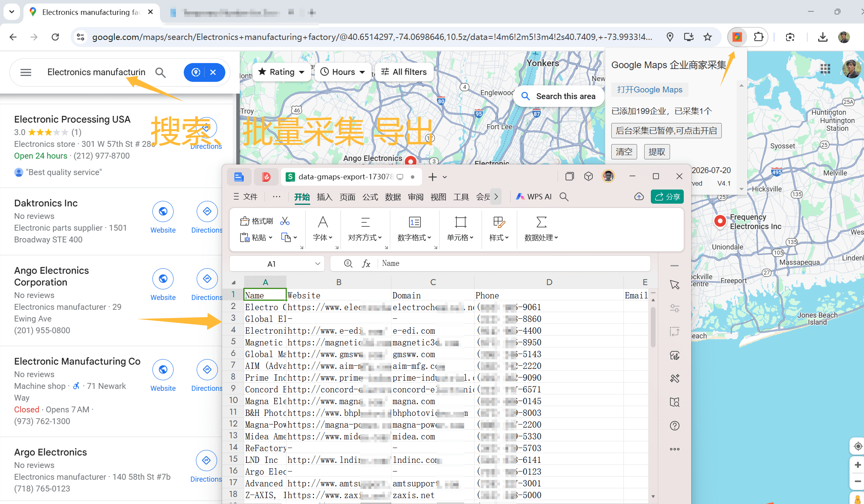Click the WPS sidebar more options dots
This screenshot has width=864, height=504.
pyautogui.click(x=674, y=449)
